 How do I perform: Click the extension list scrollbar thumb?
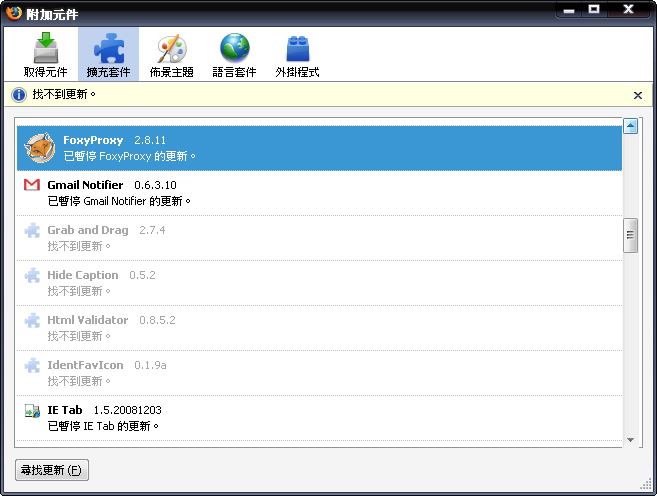click(x=631, y=235)
